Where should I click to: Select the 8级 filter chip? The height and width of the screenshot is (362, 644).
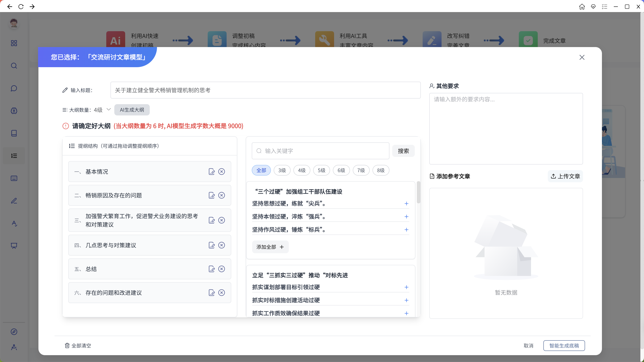pos(381,170)
